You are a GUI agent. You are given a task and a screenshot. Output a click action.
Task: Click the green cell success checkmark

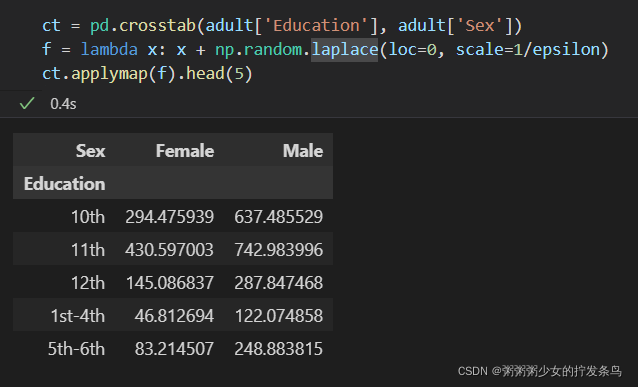(27, 103)
